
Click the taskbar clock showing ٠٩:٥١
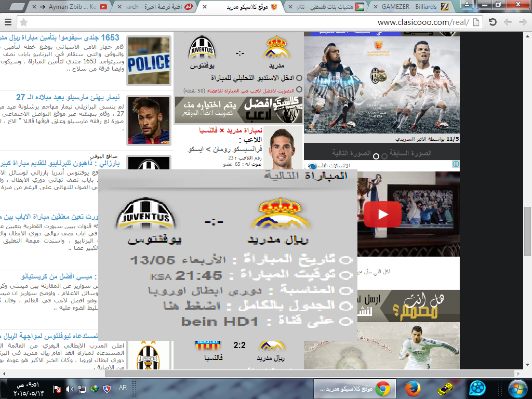[x=29, y=389]
